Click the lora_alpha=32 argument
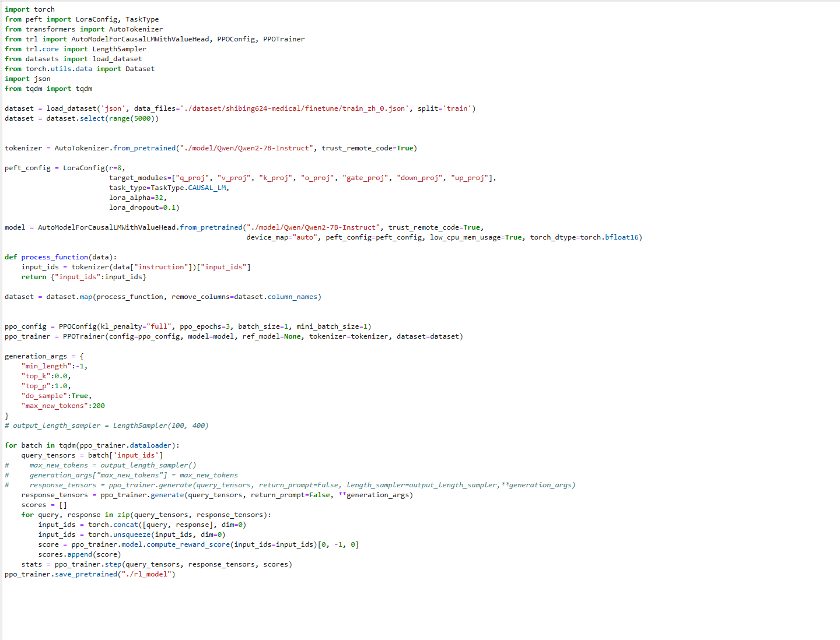The height and width of the screenshot is (640, 840). click(x=138, y=198)
